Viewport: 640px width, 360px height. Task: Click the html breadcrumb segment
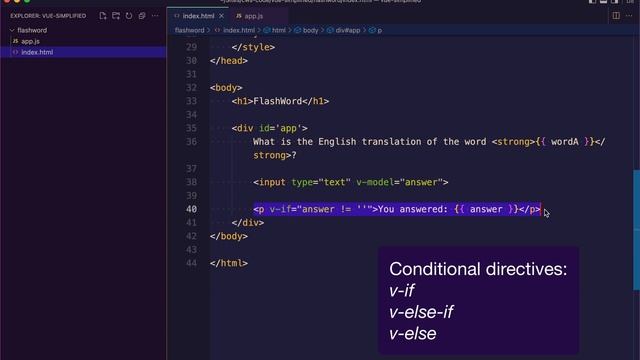click(x=279, y=30)
